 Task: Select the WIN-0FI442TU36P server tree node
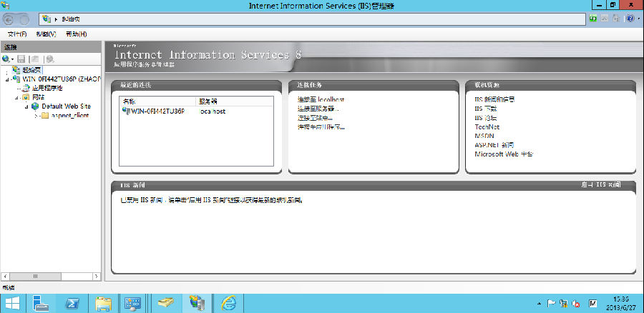click(x=62, y=79)
